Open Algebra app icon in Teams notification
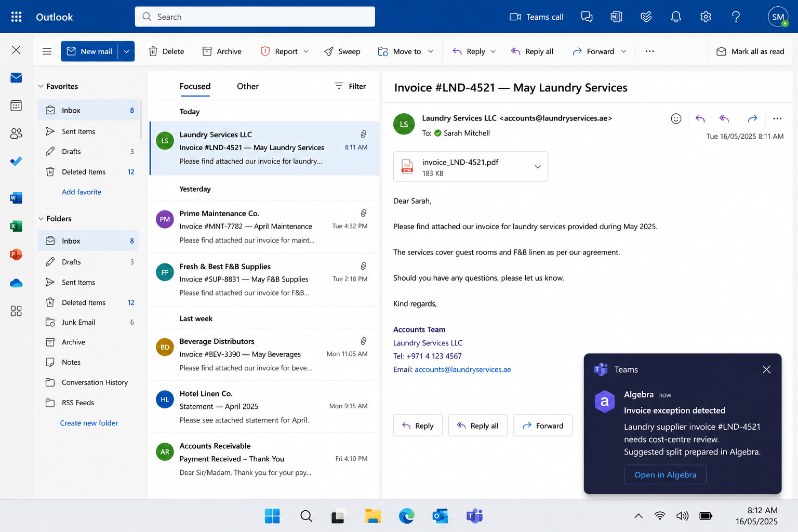The width and height of the screenshot is (798, 532). click(605, 401)
